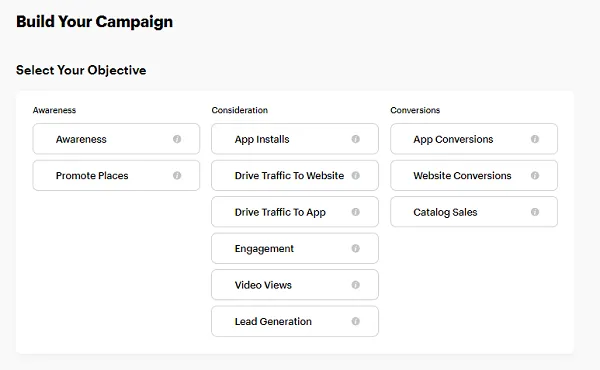
Task: Select Catalog Sales objective
Action: [x=474, y=212]
